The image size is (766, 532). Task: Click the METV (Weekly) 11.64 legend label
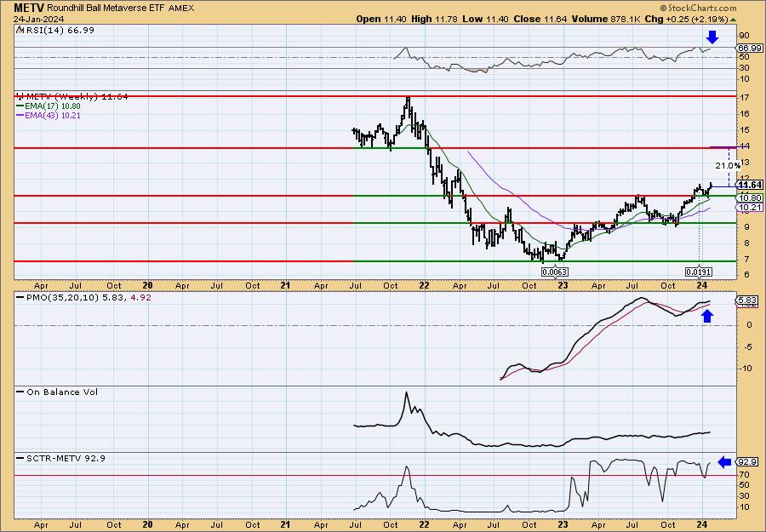click(x=77, y=97)
